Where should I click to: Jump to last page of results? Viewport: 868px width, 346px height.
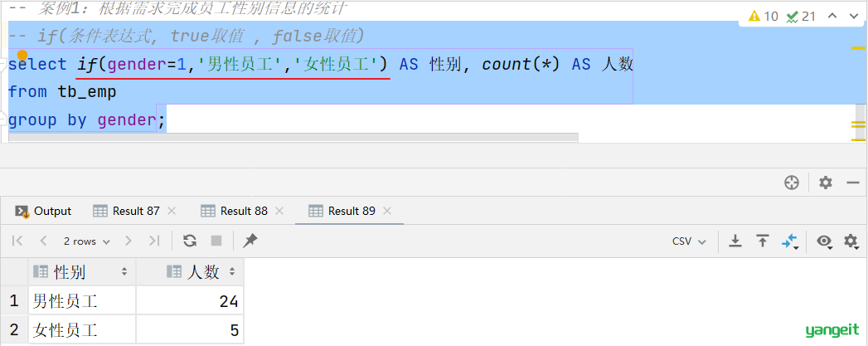coord(154,241)
